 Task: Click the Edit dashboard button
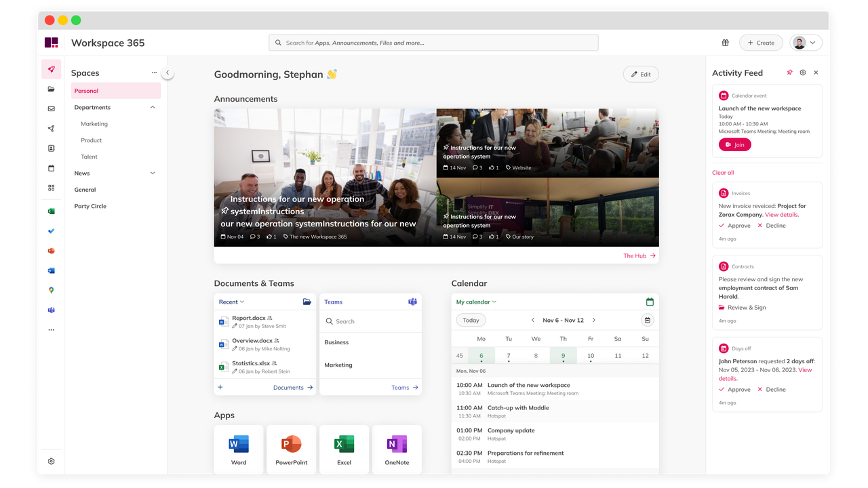pyautogui.click(x=641, y=74)
